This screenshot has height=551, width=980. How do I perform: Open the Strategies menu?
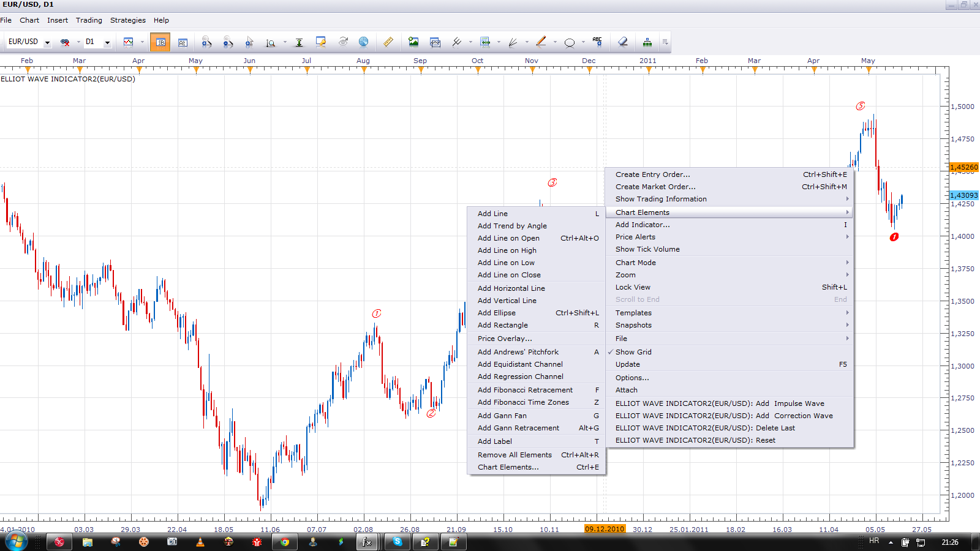click(x=128, y=20)
